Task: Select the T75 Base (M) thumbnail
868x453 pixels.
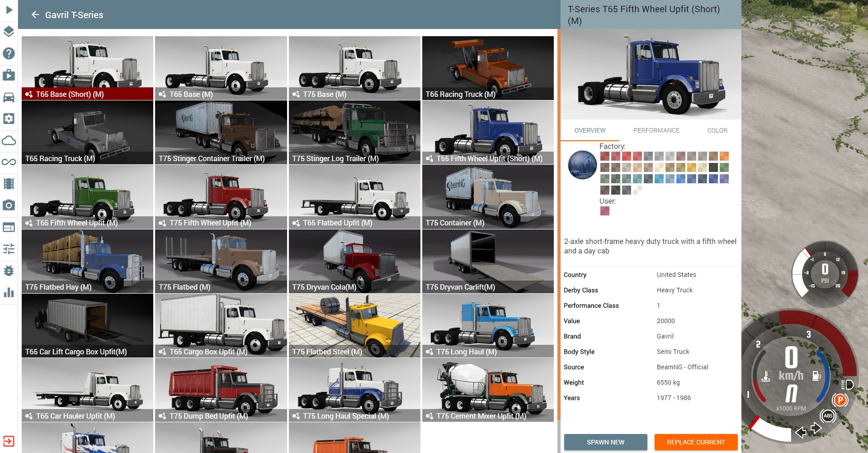Action: click(x=354, y=68)
